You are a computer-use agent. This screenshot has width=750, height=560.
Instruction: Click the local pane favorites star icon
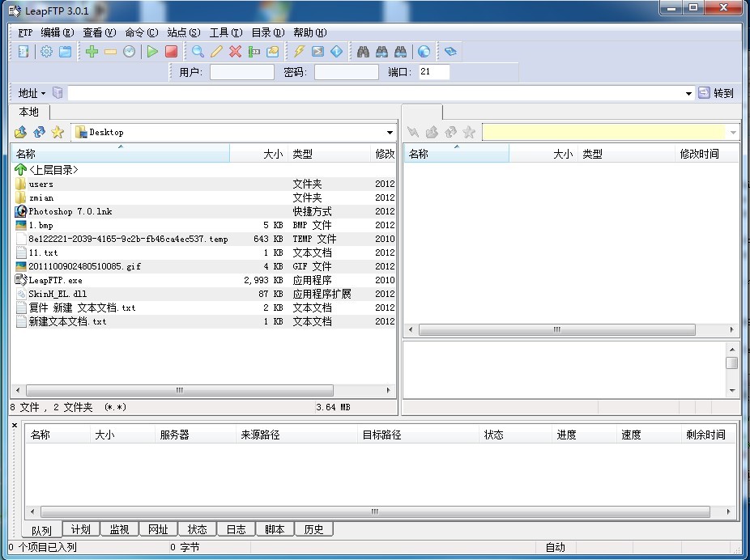58,132
